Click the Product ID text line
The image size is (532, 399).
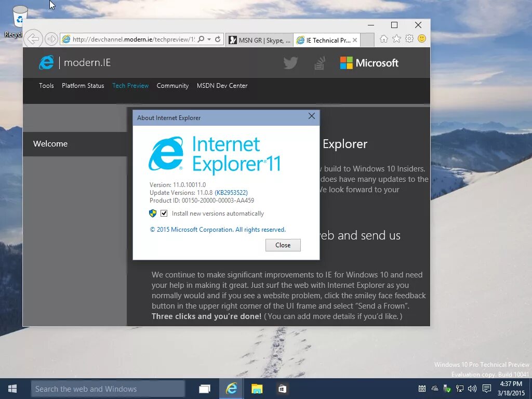[x=202, y=201]
